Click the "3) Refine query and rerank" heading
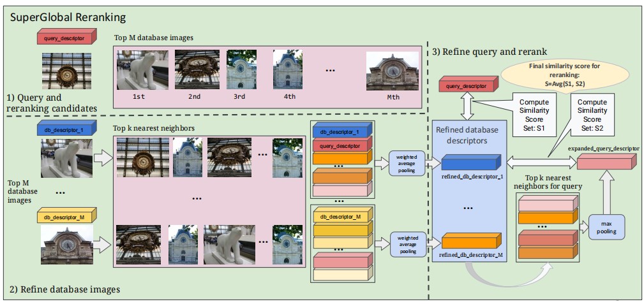This screenshot has height=304, width=644. [488, 51]
